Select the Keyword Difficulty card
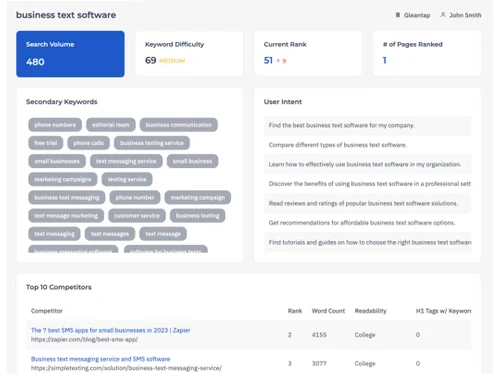Image resolution: width=500 pixels, height=375 pixels. coord(189,53)
